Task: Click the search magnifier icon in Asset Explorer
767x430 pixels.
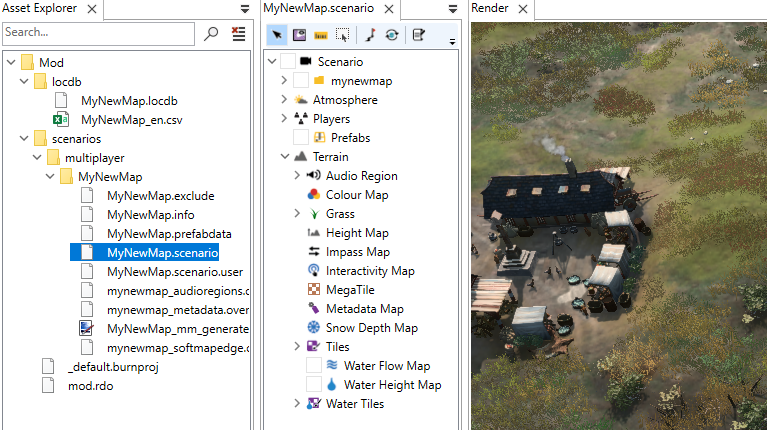Action: [211, 34]
